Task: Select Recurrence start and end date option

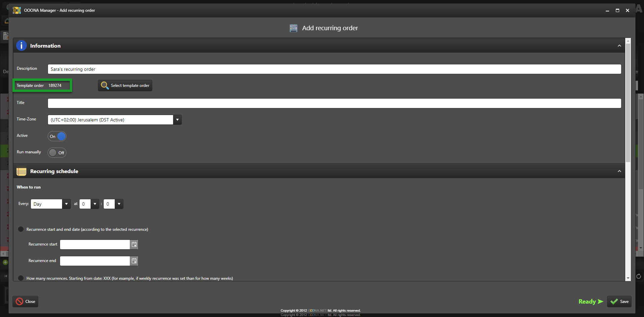Action: [x=21, y=229]
